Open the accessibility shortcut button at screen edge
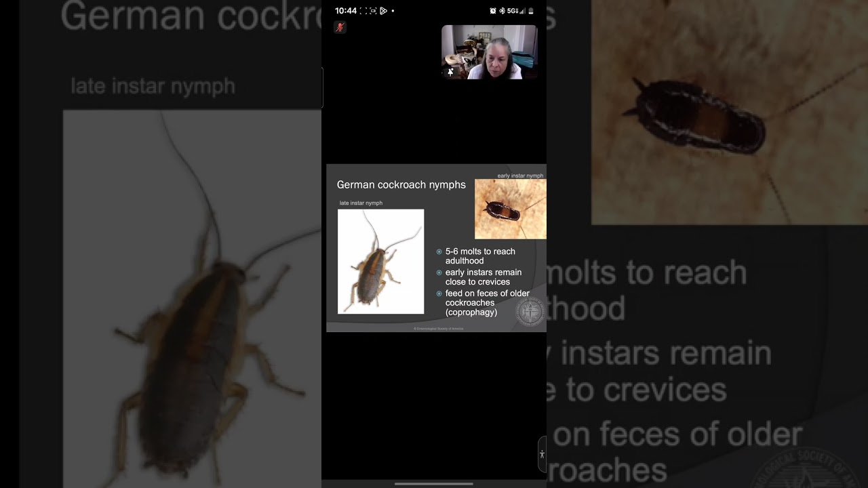 coord(542,454)
